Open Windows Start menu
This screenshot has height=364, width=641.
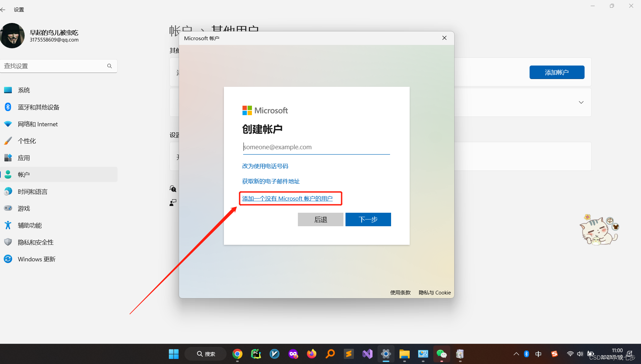pyautogui.click(x=174, y=354)
